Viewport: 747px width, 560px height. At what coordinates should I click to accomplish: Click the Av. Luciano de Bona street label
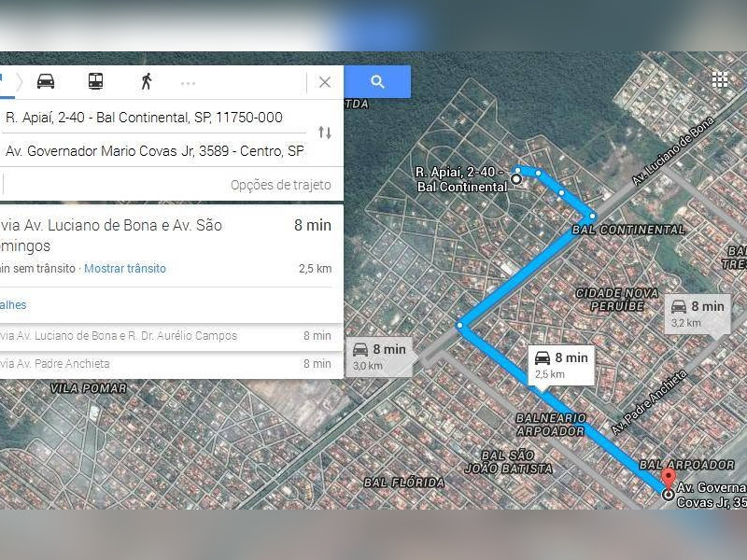click(x=673, y=150)
